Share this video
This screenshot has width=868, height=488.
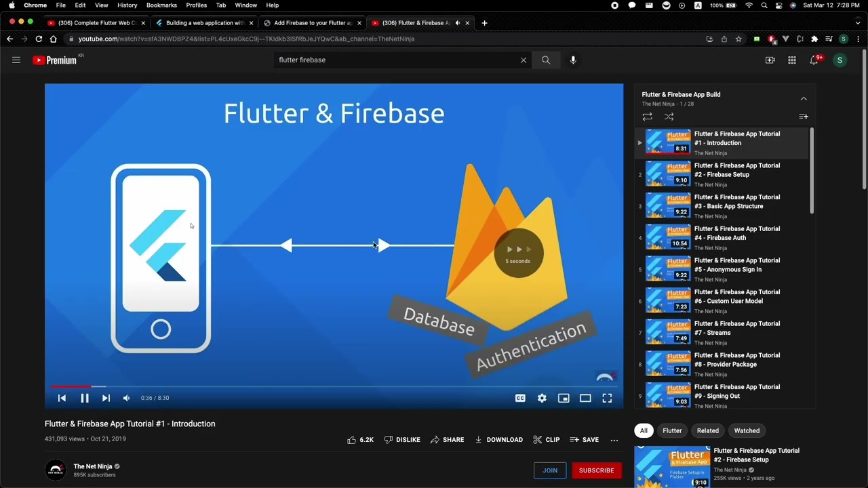(x=447, y=440)
